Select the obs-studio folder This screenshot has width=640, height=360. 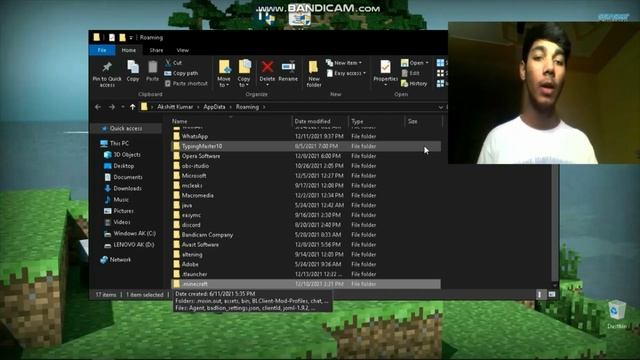tap(306, 166)
